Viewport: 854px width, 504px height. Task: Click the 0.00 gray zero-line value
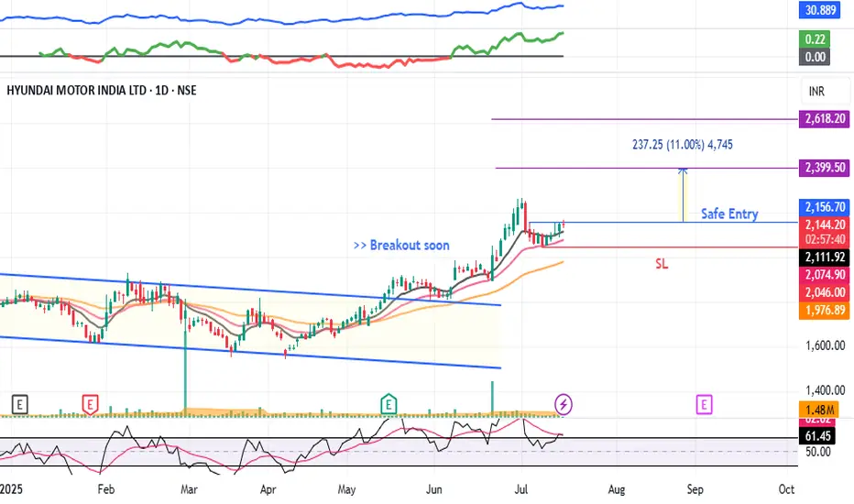click(x=815, y=57)
